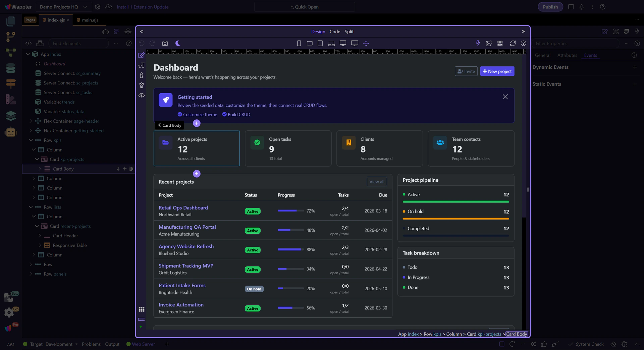
Task: Toggle the preview eye icon
Action: pos(142,95)
